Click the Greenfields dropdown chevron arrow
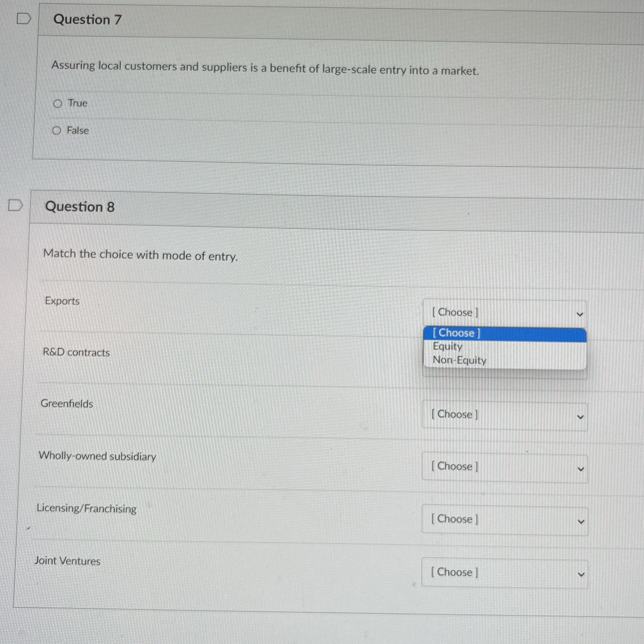 click(x=580, y=417)
